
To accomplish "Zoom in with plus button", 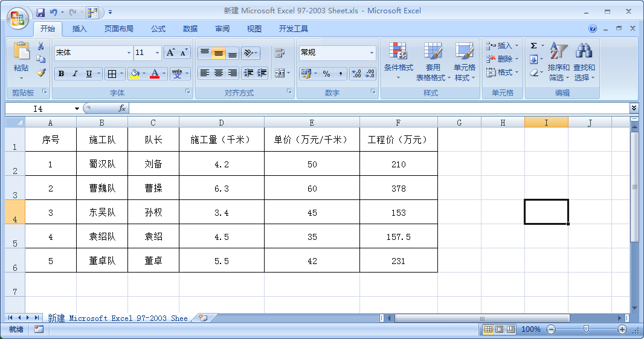I will [x=622, y=329].
